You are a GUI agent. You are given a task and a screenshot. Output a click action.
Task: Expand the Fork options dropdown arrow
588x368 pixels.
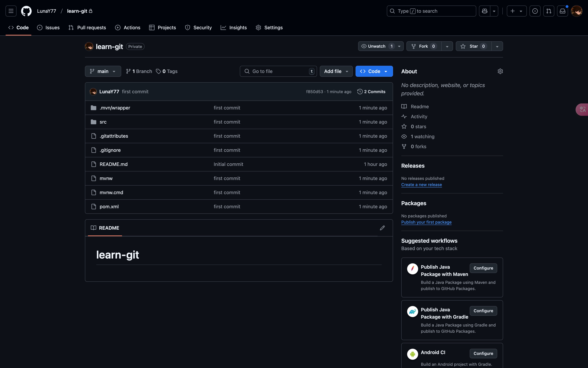[x=447, y=46]
